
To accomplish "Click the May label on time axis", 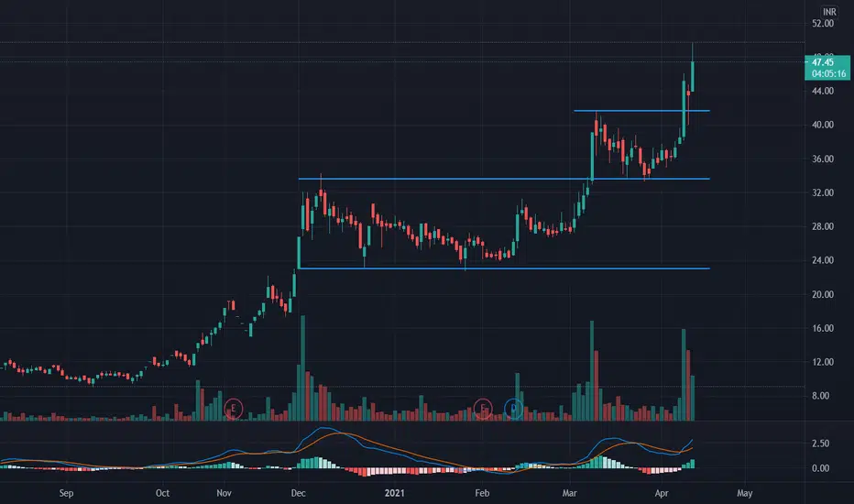I will [x=745, y=493].
